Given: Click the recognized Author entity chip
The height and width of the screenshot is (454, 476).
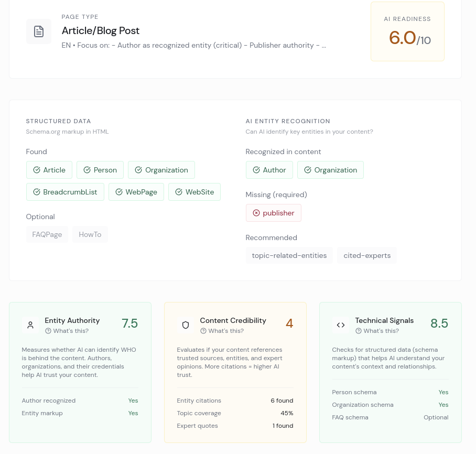Looking at the screenshot, I should click(269, 170).
